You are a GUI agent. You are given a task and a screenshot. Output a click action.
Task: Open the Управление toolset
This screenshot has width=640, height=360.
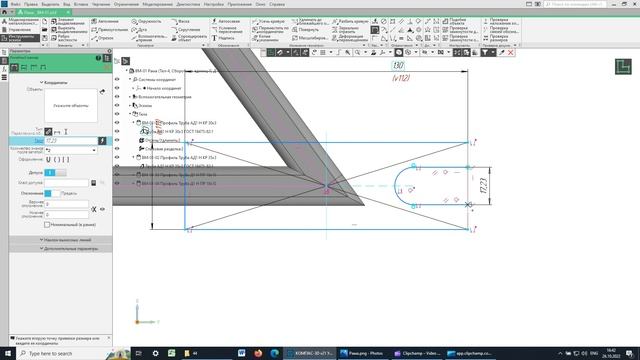click(x=20, y=29)
